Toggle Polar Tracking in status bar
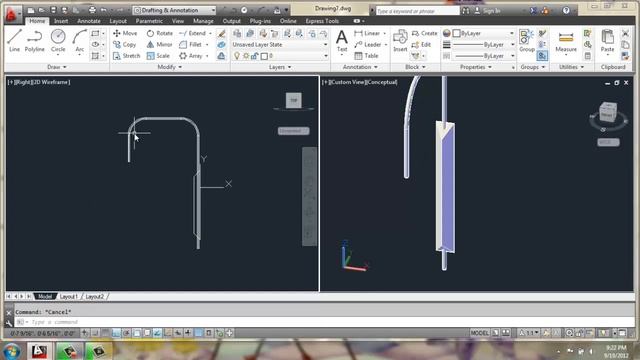Screen dimensions: 640x360 point(127,333)
